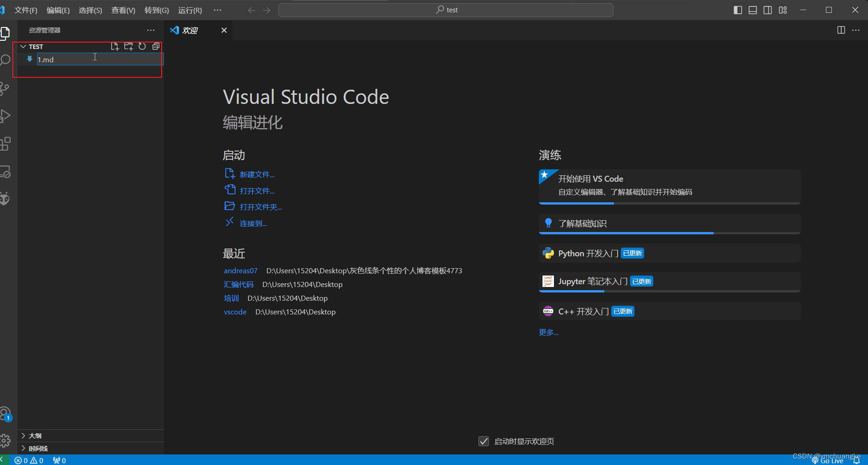Open notifications bell in status bar
Image resolution: width=868 pixels, height=465 pixels.
click(857, 461)
